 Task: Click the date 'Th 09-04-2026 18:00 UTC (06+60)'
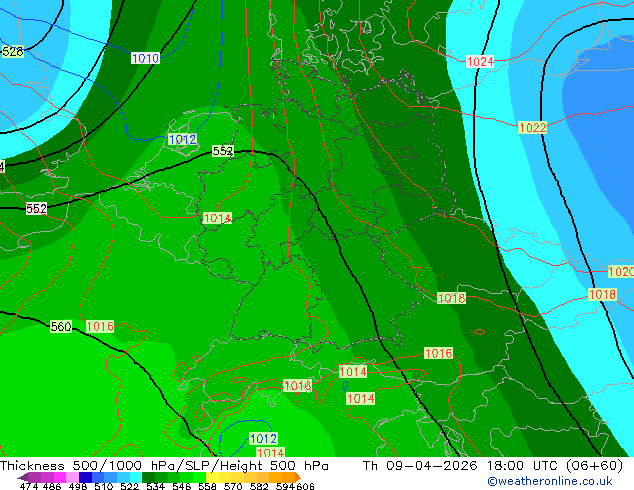tap(493, 466)
